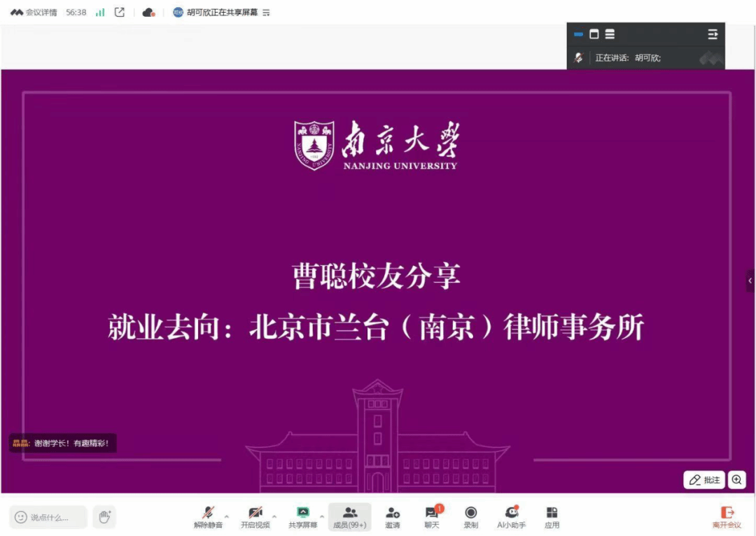The height and width of the screenshot is (536, 756).
Task: Open the 聊天 chat panel
Action: point(431,516)
